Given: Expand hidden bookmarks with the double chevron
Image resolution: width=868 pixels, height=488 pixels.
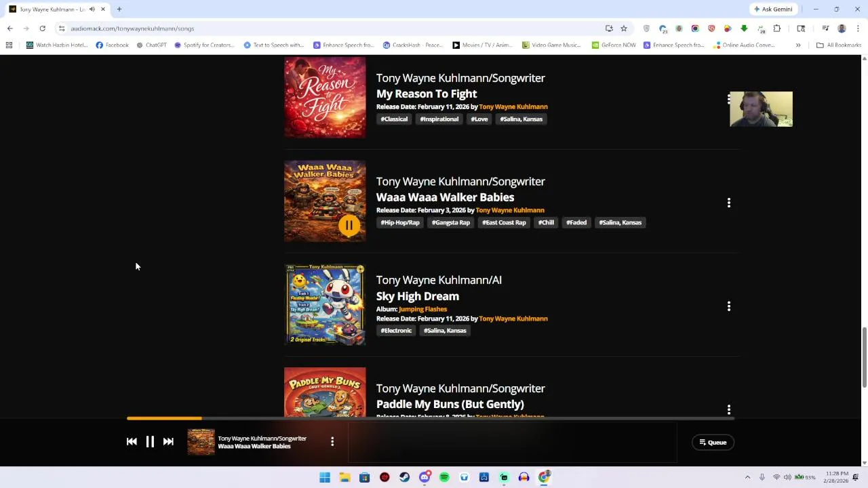Looking at the screenshot, I should [798, 45].
